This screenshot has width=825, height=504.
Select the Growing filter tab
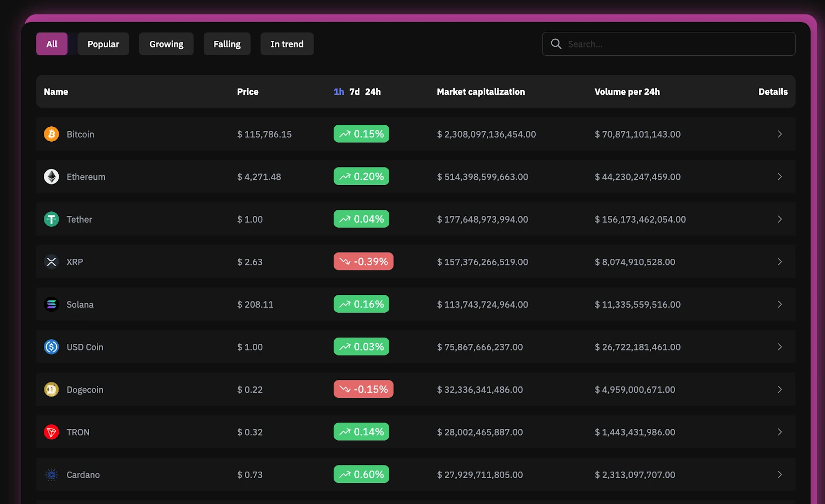tap(166, 44)
